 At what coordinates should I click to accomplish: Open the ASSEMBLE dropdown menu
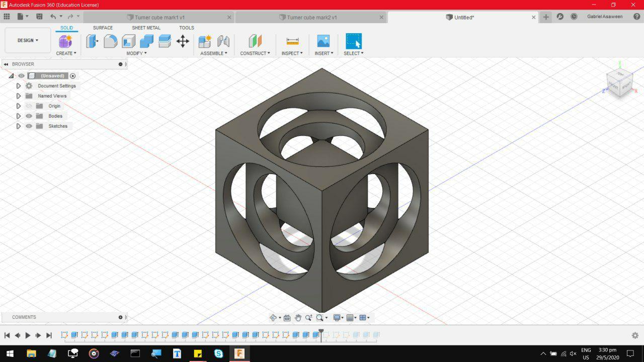tap(214, 53)
